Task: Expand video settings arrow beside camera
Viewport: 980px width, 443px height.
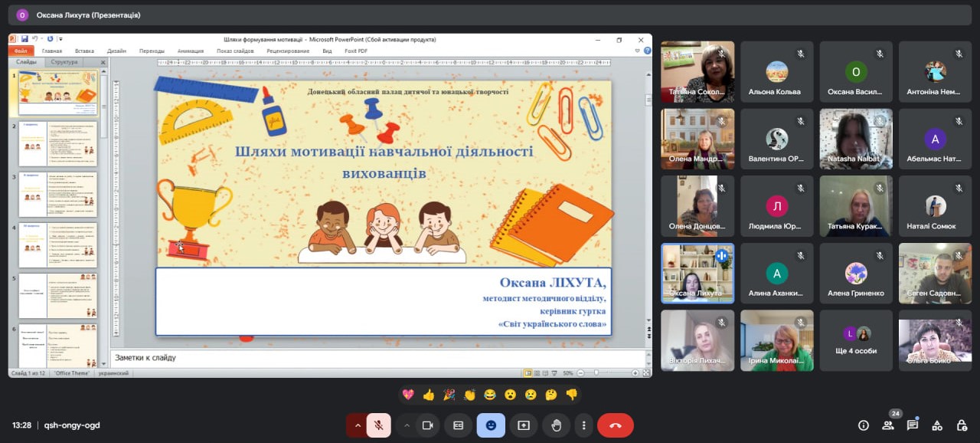Action: pyautogui.click(x=407, y=425)
